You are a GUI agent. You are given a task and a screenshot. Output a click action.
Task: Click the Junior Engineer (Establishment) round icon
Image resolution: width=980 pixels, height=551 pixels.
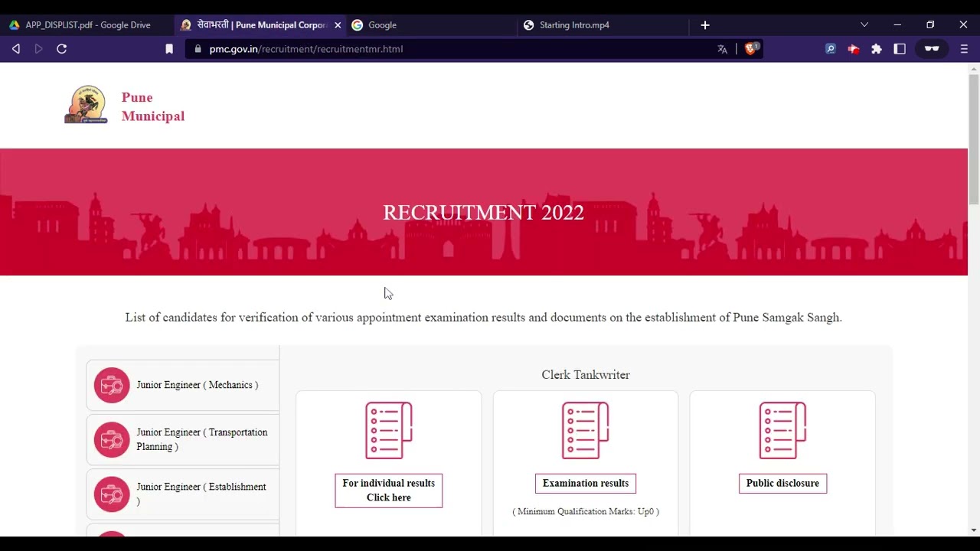(112, 494)
